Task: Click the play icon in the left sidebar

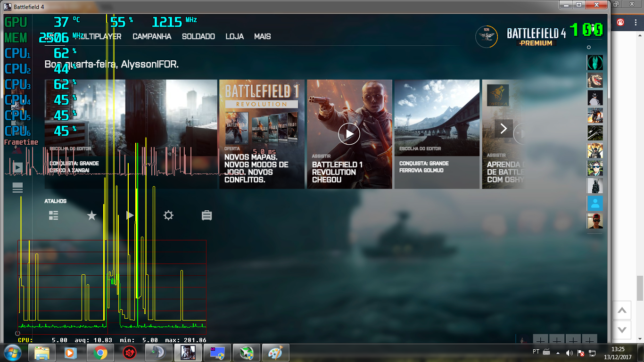Action: (x=17, y=167)
